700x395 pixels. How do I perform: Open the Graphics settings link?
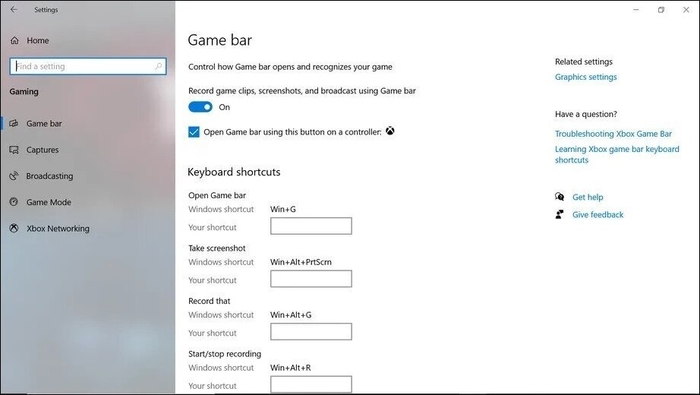(x=586, y=77)
